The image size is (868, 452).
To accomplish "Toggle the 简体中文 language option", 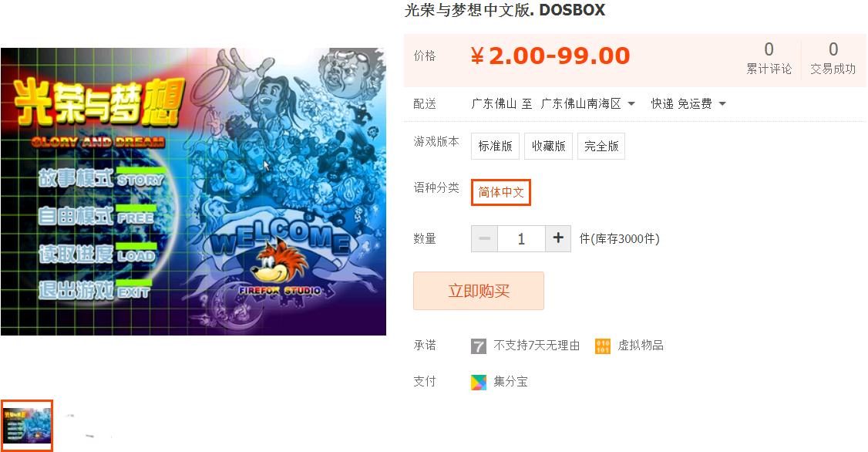I will click(501, 192).
